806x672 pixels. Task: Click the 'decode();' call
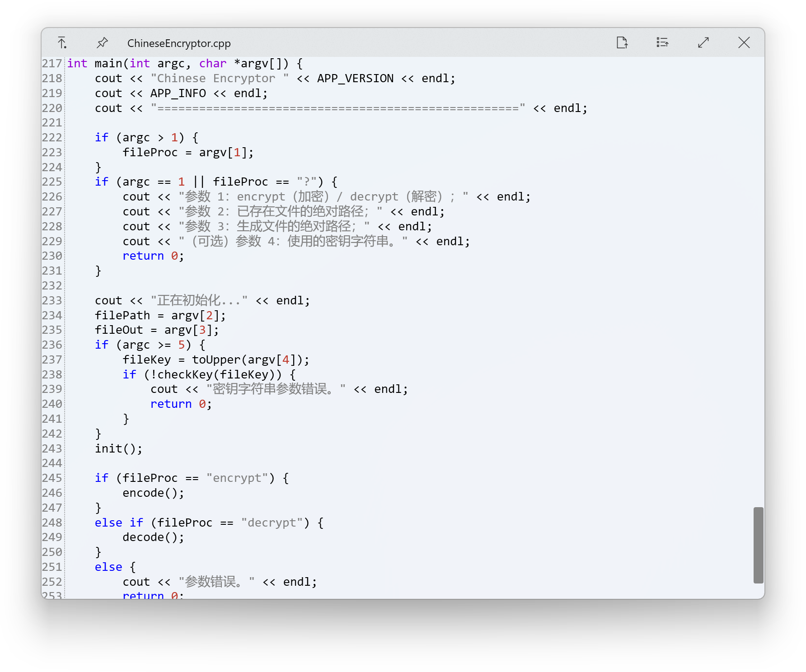(x=153, y=537)
